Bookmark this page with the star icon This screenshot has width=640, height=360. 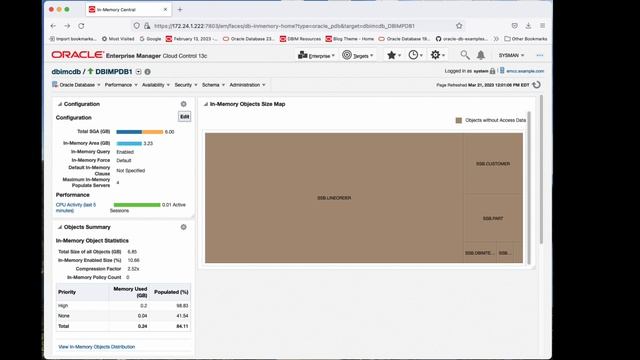coord(459,26)
